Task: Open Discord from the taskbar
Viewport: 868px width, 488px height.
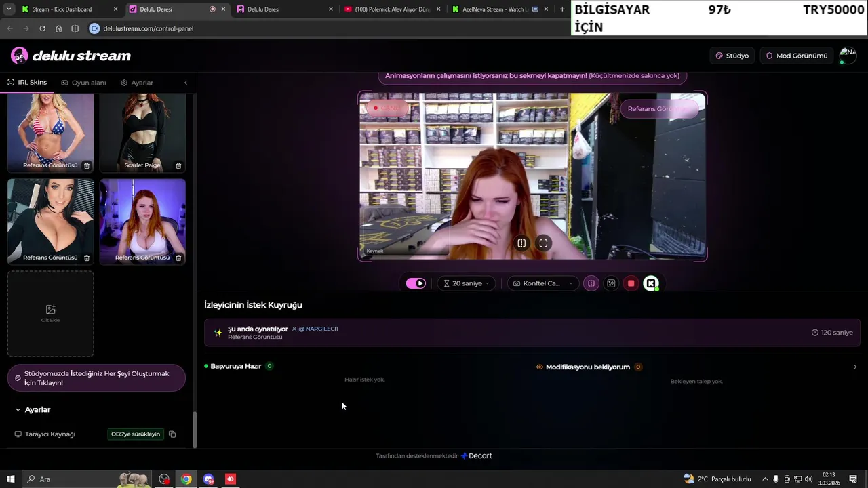Action: (208, 479)
